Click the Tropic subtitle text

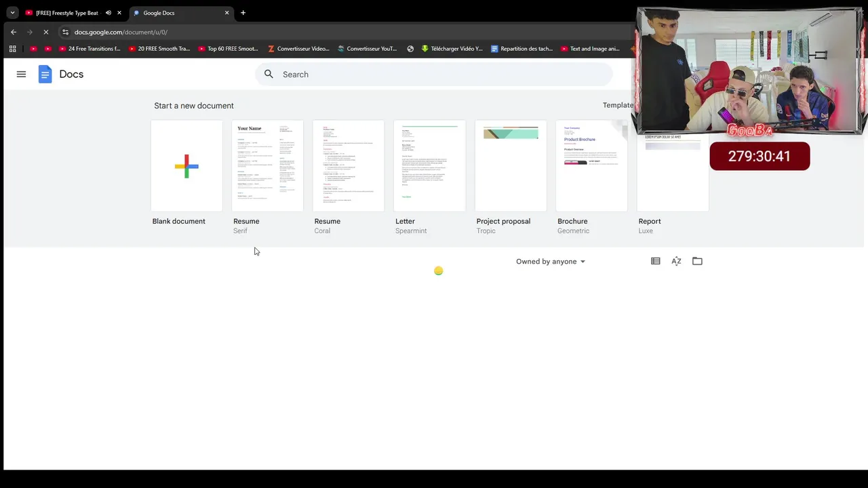click(x=486, y=231)
